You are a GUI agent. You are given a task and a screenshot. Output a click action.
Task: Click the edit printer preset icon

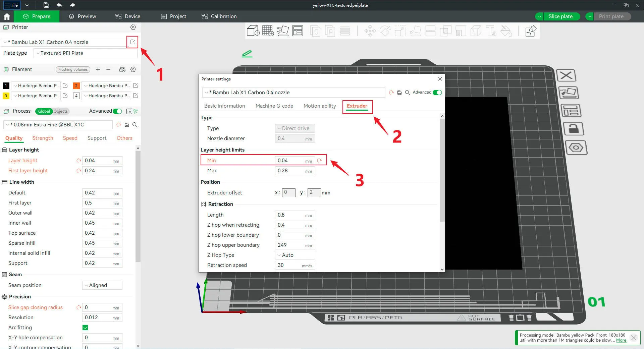tap(132, 42)
